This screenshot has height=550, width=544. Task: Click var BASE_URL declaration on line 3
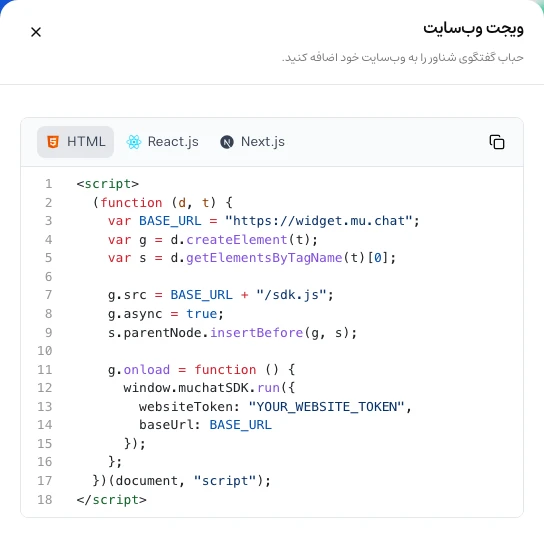pos(264,221)
